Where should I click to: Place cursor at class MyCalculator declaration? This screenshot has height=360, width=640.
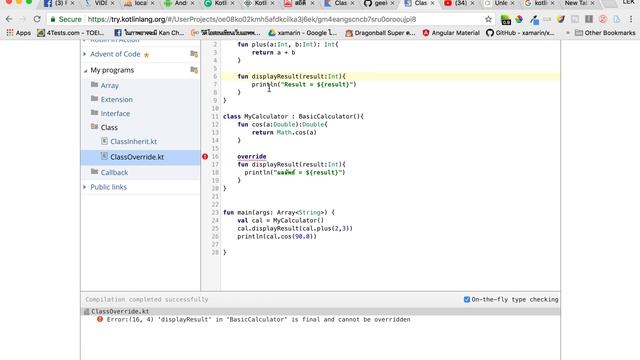[293, 116]
